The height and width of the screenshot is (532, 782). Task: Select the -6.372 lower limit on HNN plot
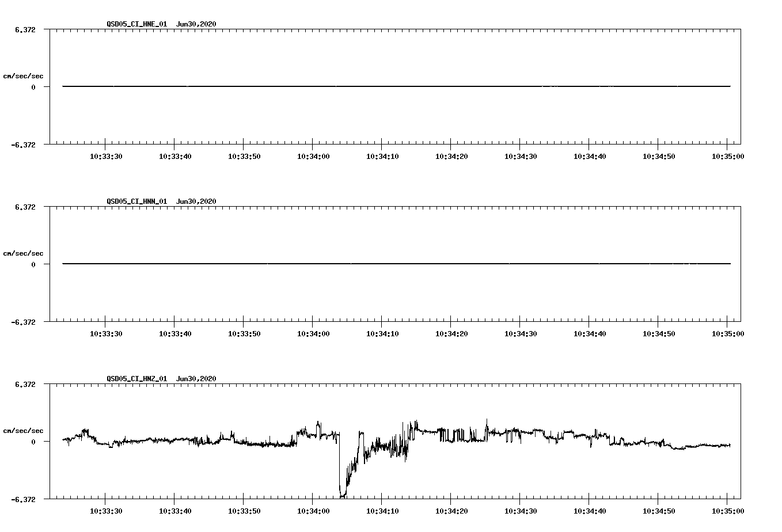pos(24,322)
